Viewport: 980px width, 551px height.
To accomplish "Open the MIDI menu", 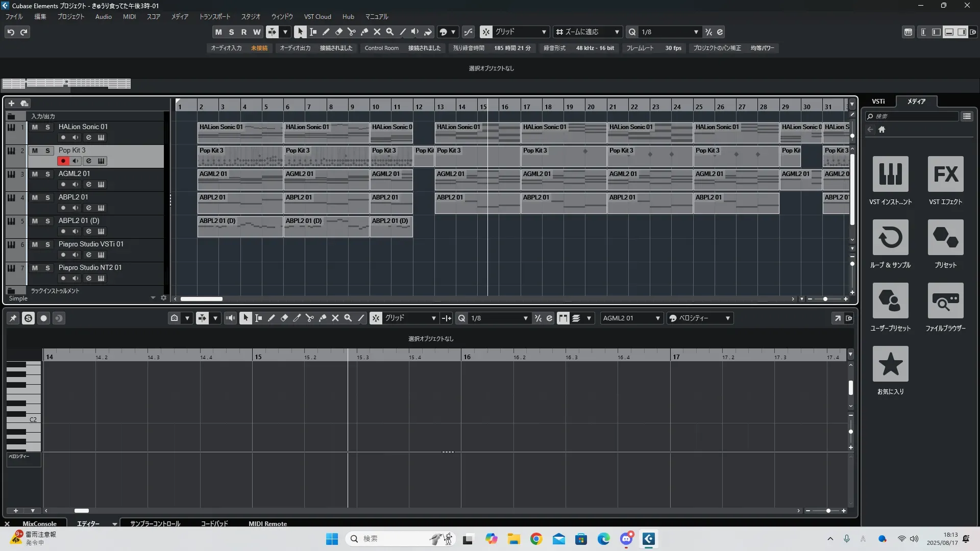I will [129, 17].
